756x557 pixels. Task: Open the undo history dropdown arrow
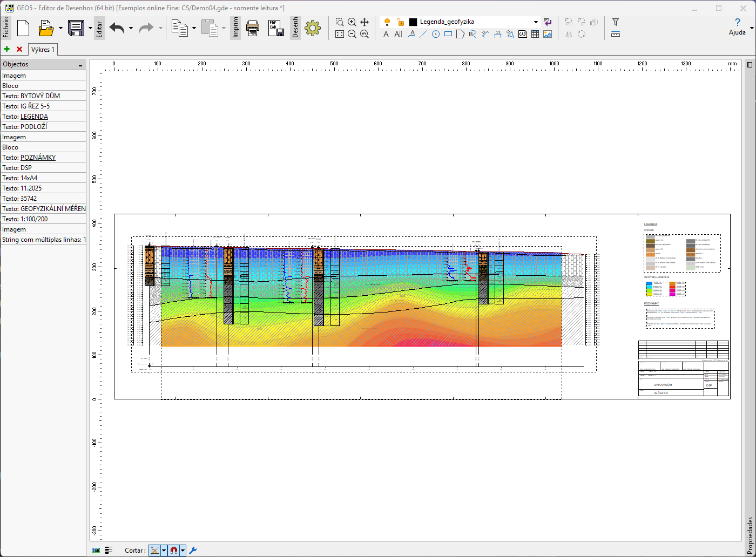click(x=131, y=28)
